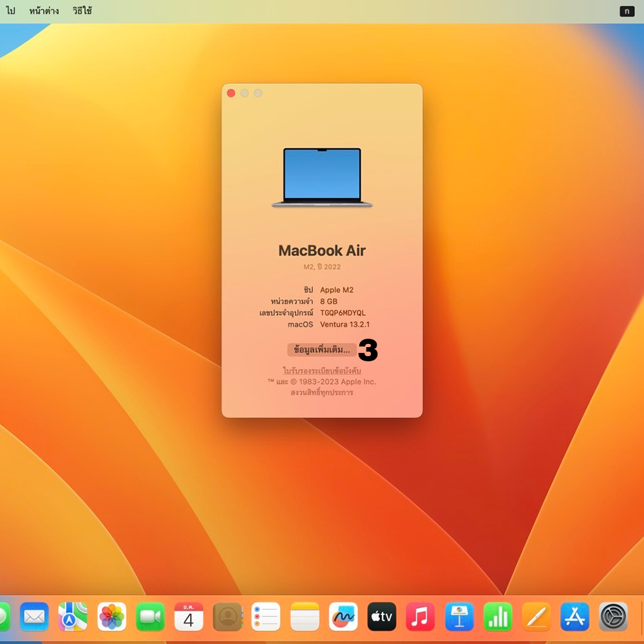Viewport: 644px width, 644px height.
Task: Open System Settings gear icon
Action: pyautogui.click(x=613, y=617)
